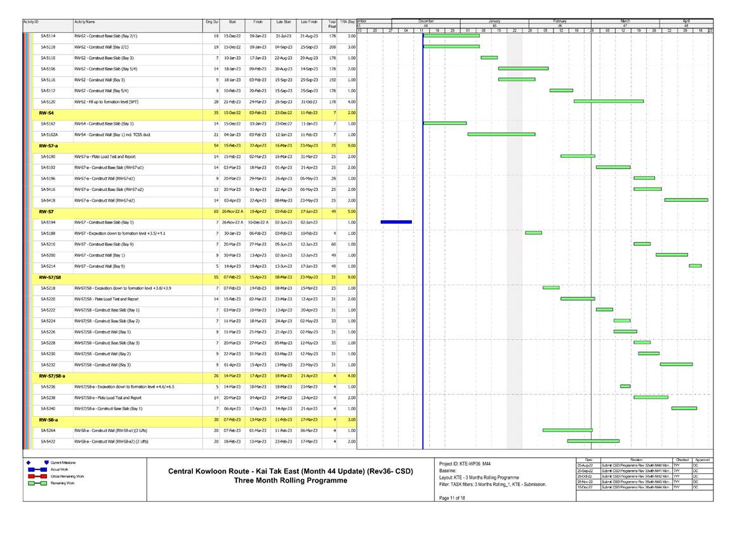Select the Current Milestone diamond legend icon
756x534 pixels.
point(28,462)
